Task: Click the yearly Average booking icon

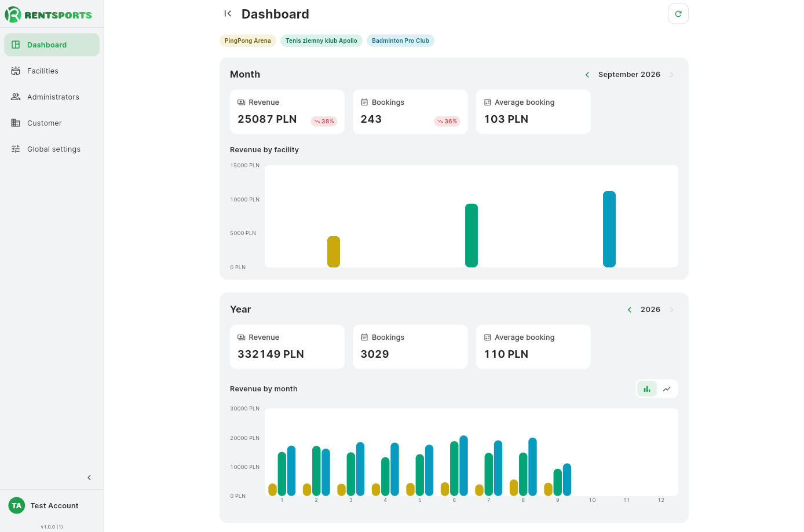Action: point(488,337)
